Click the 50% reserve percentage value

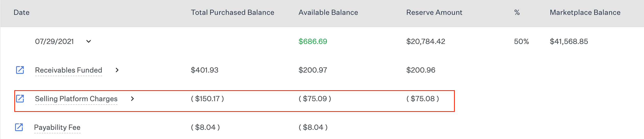[521, 41]
